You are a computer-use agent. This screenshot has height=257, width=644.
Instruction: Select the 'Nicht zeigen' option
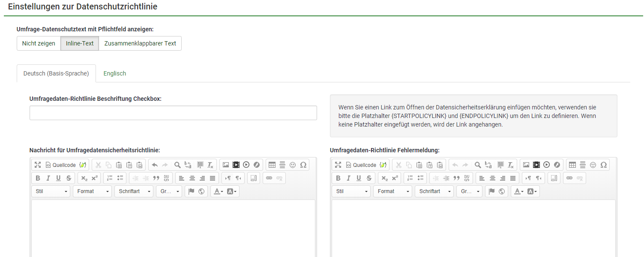coord(39,43)
